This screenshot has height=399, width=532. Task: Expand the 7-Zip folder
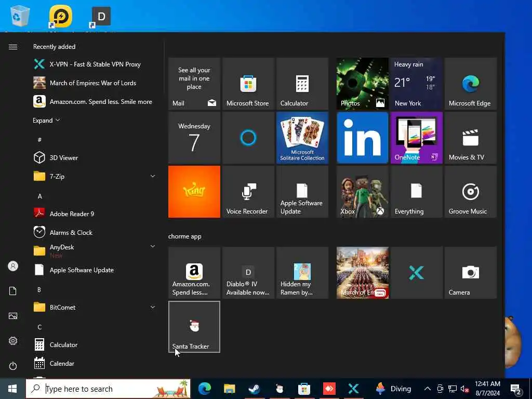152,176
